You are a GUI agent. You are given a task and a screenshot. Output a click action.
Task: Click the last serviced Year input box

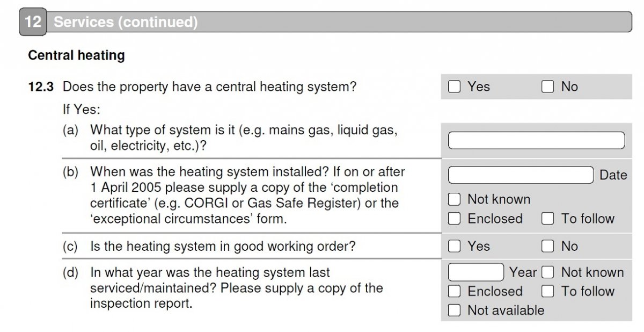(476, 272)
